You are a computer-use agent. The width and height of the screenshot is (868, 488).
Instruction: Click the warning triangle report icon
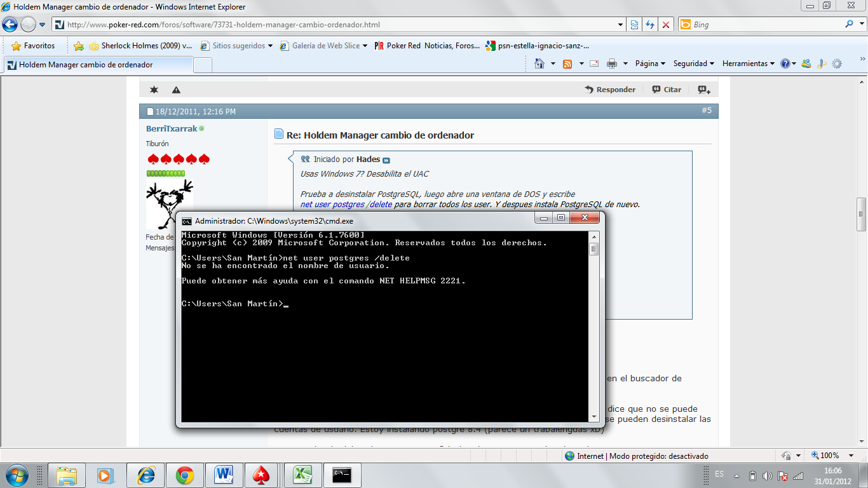(176, 90)
